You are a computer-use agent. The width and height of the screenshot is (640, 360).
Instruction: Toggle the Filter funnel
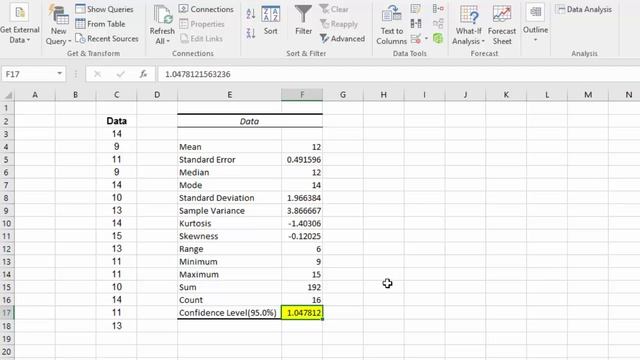pos(303,20)
